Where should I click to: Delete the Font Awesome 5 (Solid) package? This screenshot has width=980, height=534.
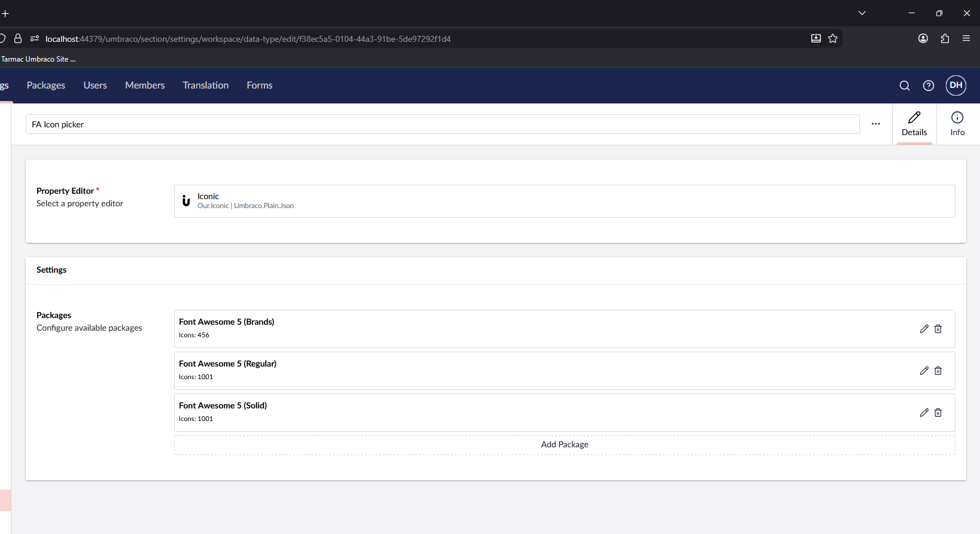click(938, 413)
